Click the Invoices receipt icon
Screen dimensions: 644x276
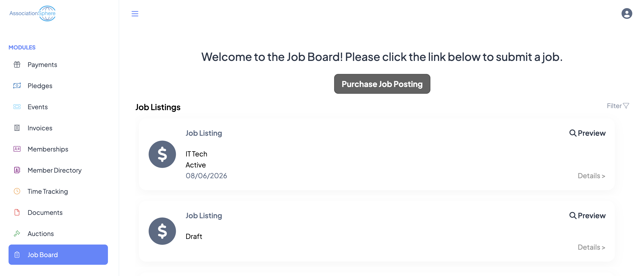(x=17, y=128)
